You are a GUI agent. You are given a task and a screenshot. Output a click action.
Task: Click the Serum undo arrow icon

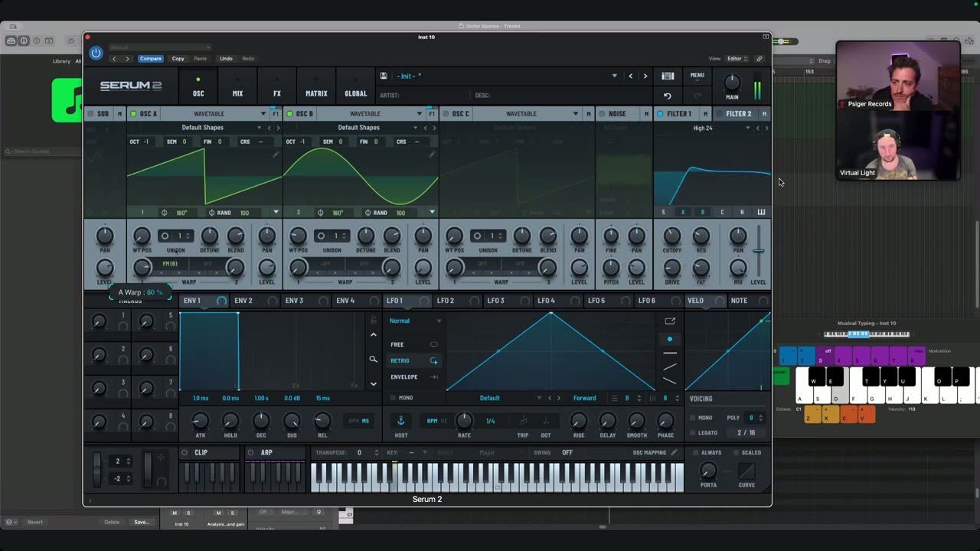668,96
